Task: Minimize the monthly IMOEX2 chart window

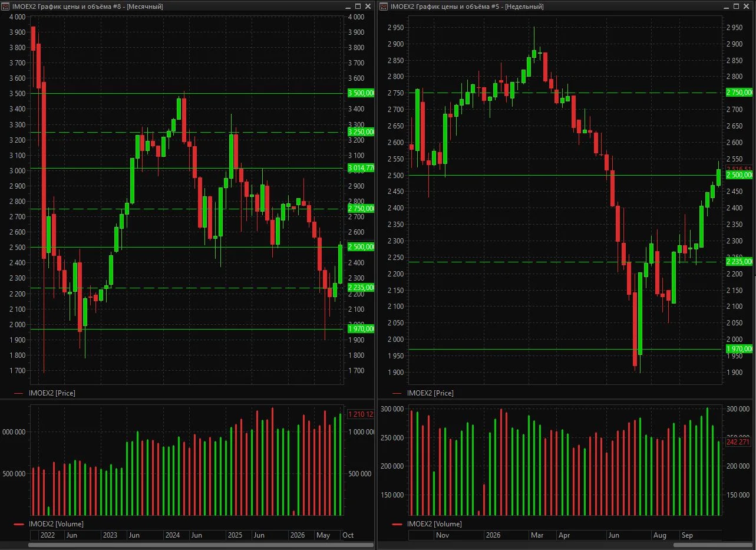Action: [x=349, y=6]
